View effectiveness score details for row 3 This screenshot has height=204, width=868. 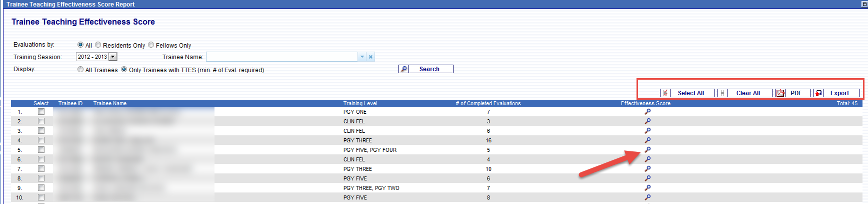[x=647, y=131]
